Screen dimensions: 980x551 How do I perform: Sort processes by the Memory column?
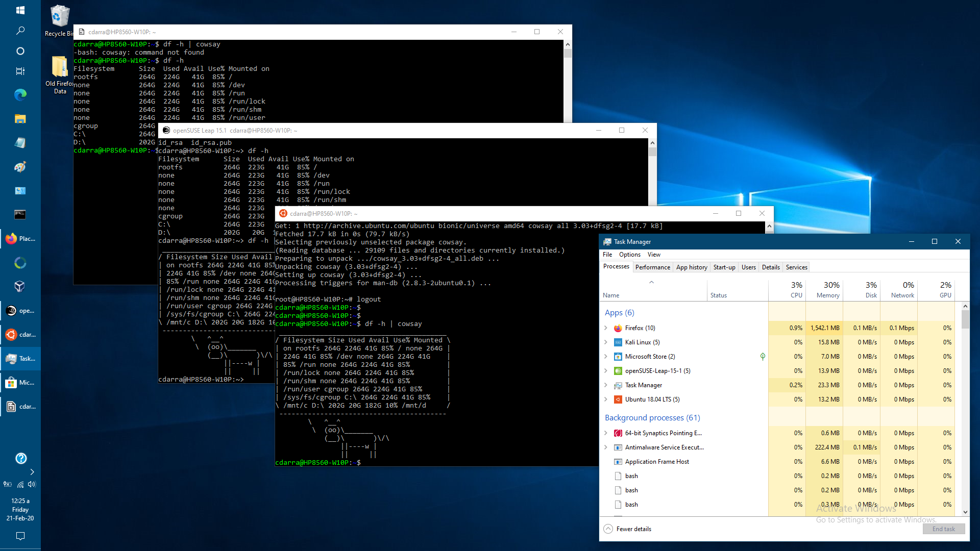click(x=824, y=290)
